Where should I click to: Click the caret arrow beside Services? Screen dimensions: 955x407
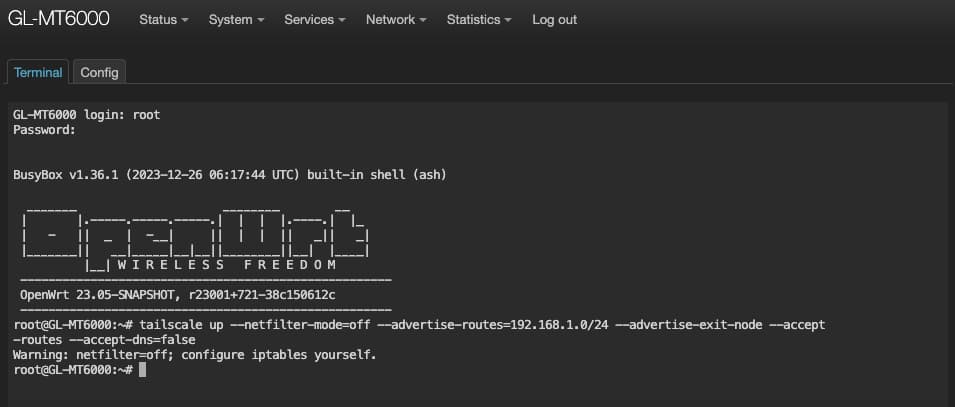click(342, 21)
